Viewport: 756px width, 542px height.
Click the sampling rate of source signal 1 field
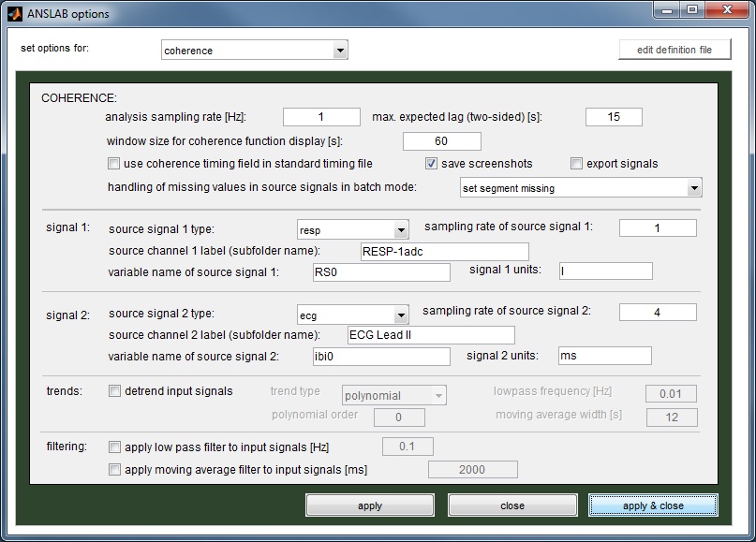pyautogui.click(x=658, y=227)
